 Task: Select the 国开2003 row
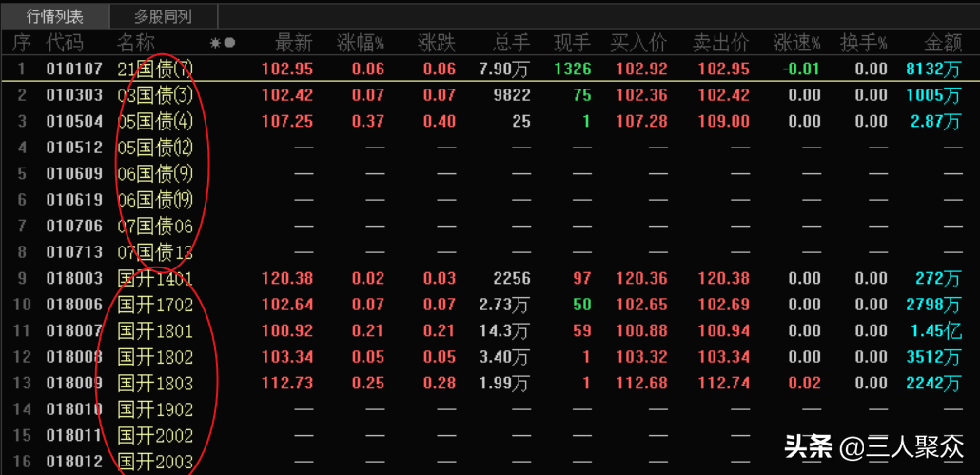(154, 463)
